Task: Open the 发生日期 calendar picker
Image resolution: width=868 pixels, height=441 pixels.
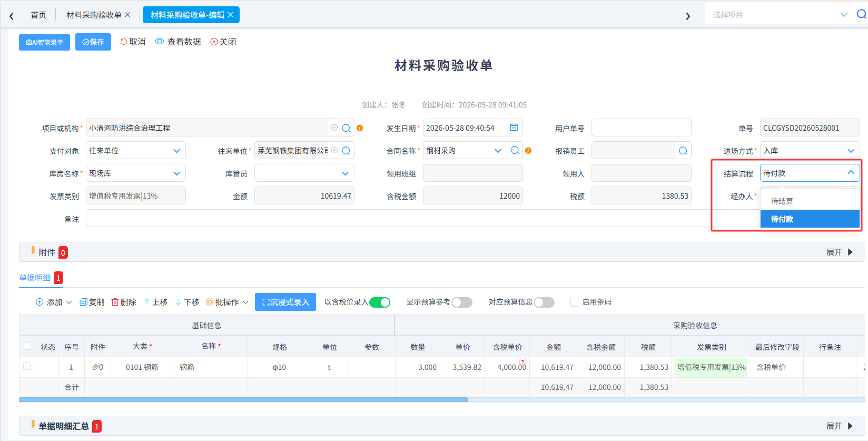Action: click(514, 128)
